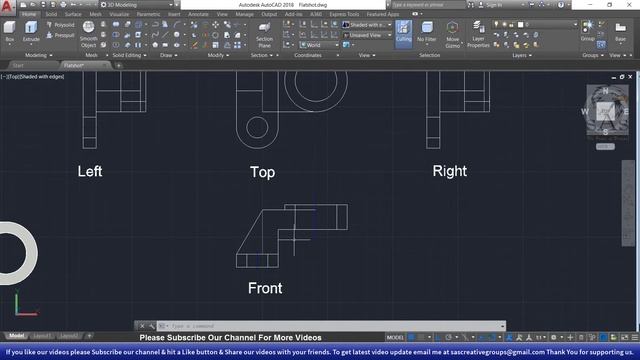Switch to the Layout2 tab

click(68, 336)
